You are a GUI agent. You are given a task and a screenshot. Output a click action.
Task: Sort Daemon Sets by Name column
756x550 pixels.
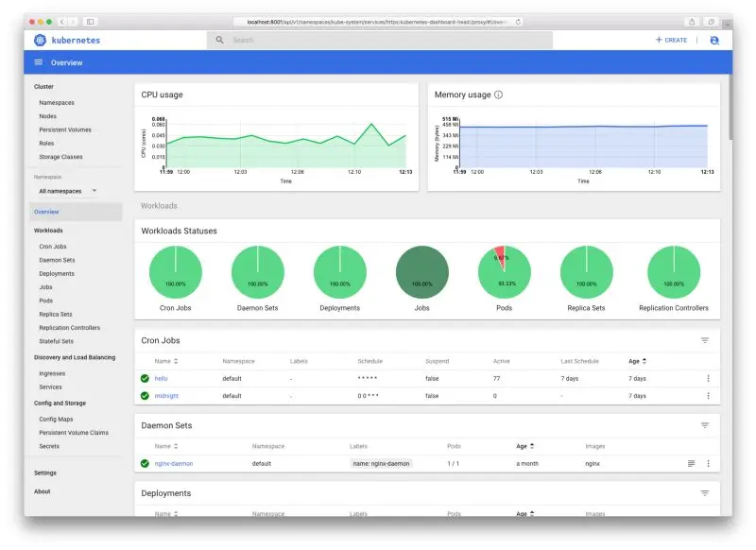tap(166, 446)
